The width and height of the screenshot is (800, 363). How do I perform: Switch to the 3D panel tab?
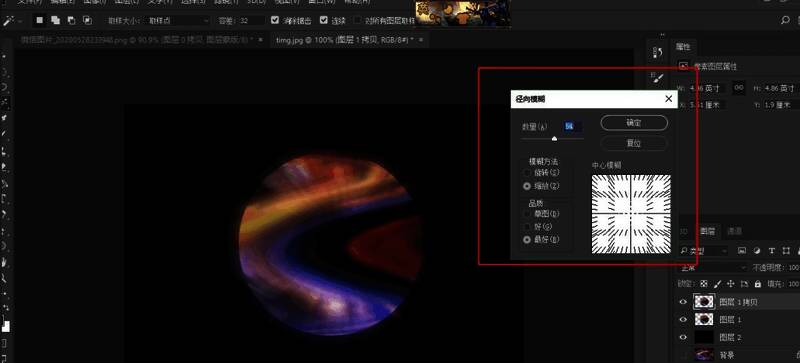pyautogui.click(x=685, y=231)
